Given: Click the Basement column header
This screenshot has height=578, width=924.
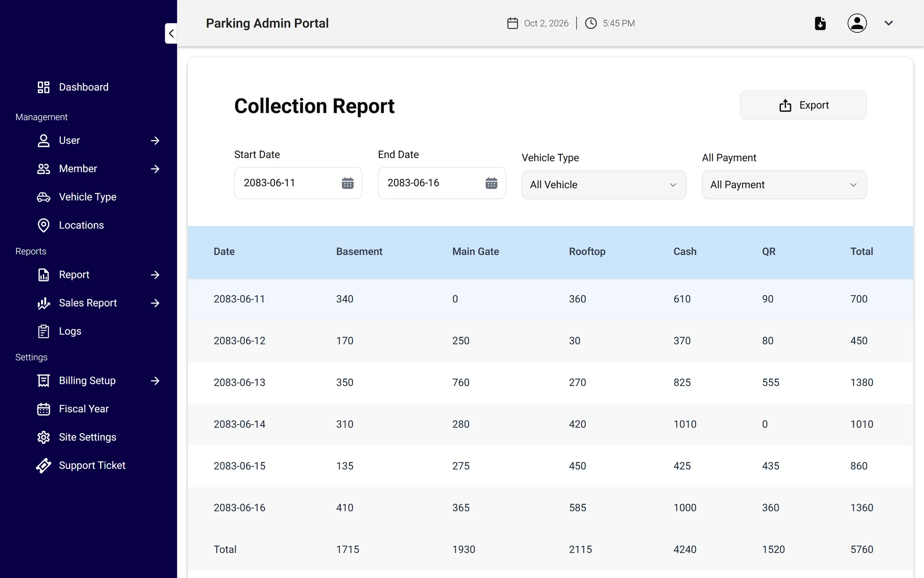Looking at the screenshot, I should point(359,252).
